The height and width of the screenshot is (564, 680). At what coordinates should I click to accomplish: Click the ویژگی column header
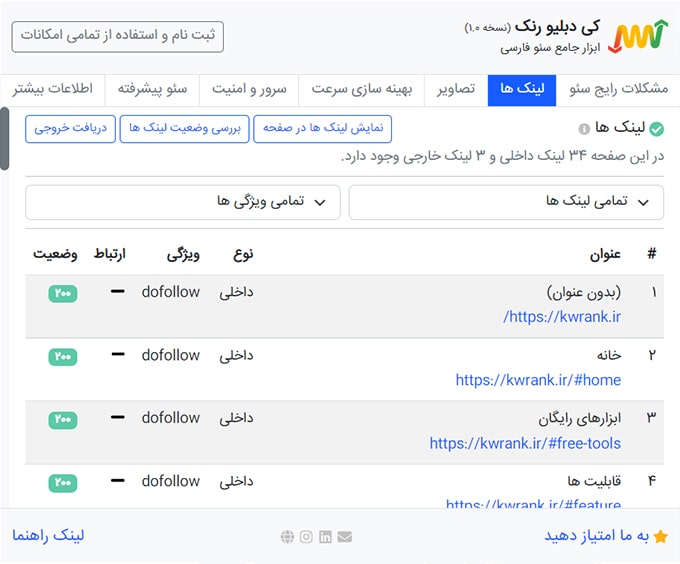183,254
